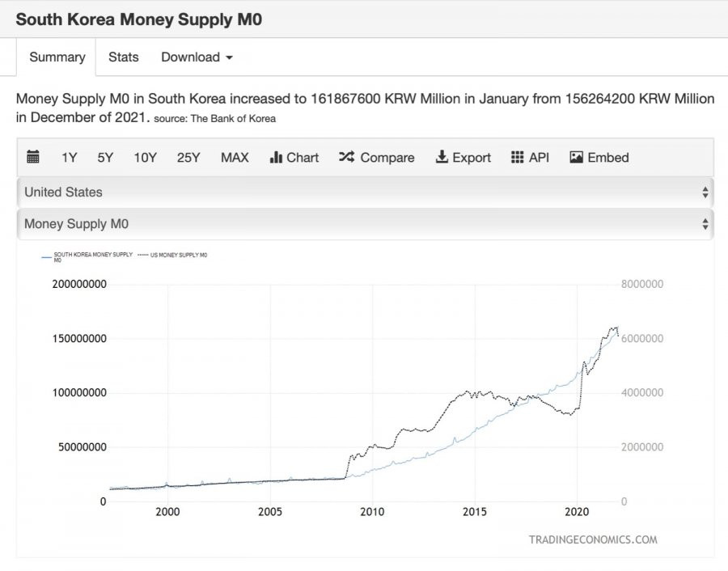
Task: Switch to the Stats tab
Action: (124, 57)
